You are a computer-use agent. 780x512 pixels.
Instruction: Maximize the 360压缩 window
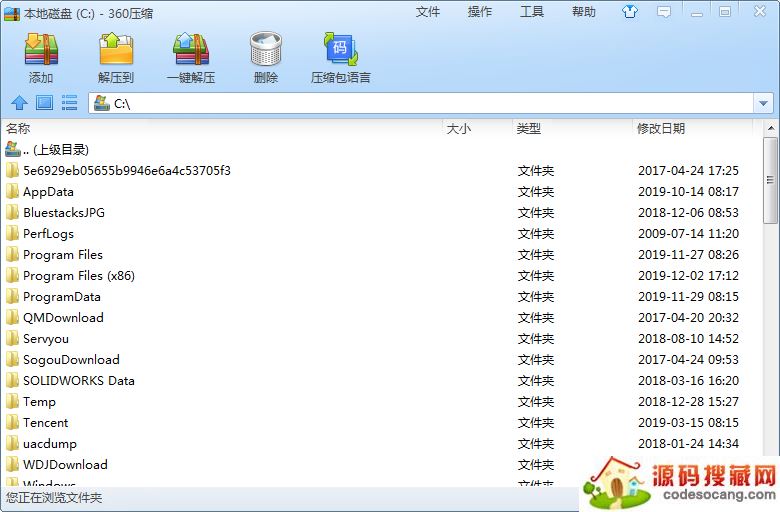[x=725, y=11]
